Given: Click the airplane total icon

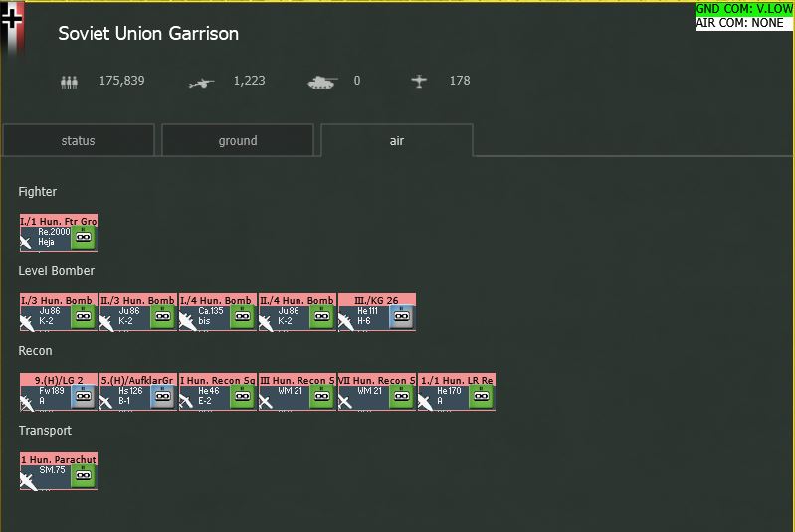Looking at the screenshot, I should [x=419, y=81].
